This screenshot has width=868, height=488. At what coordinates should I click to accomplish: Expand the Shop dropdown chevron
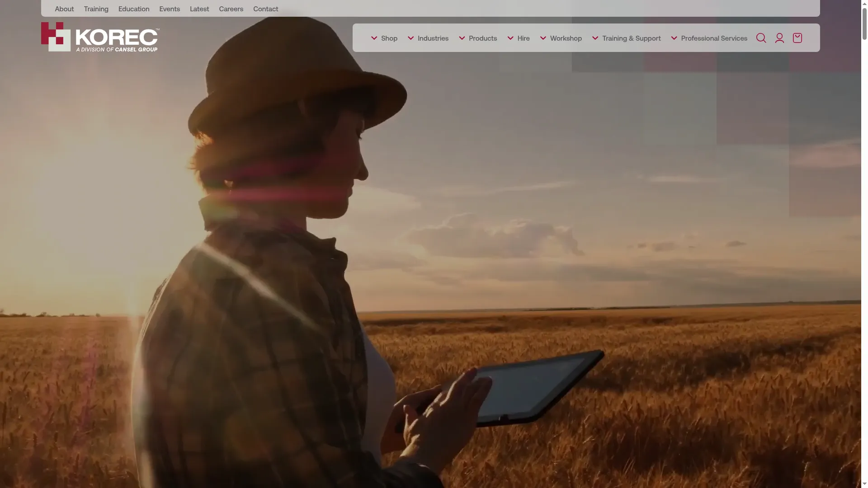pos(374,38)
